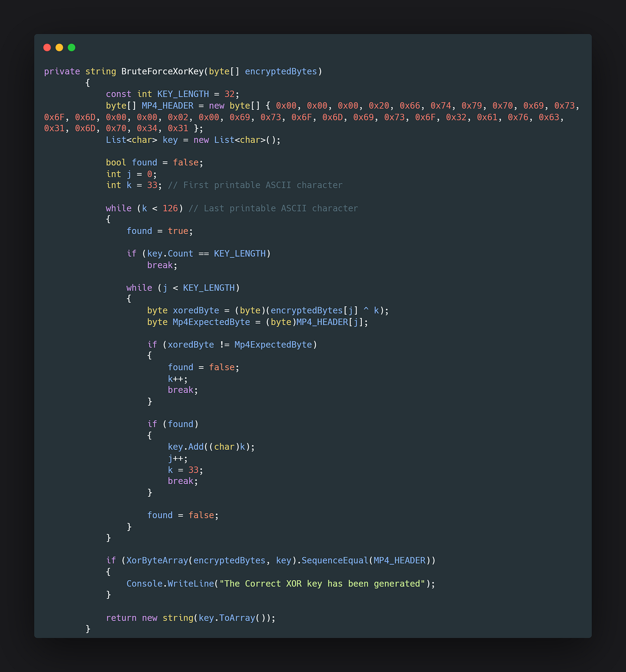Click the 'private' keyword
The height and width of the screenshot is (672, 626).
coord(62,72)
